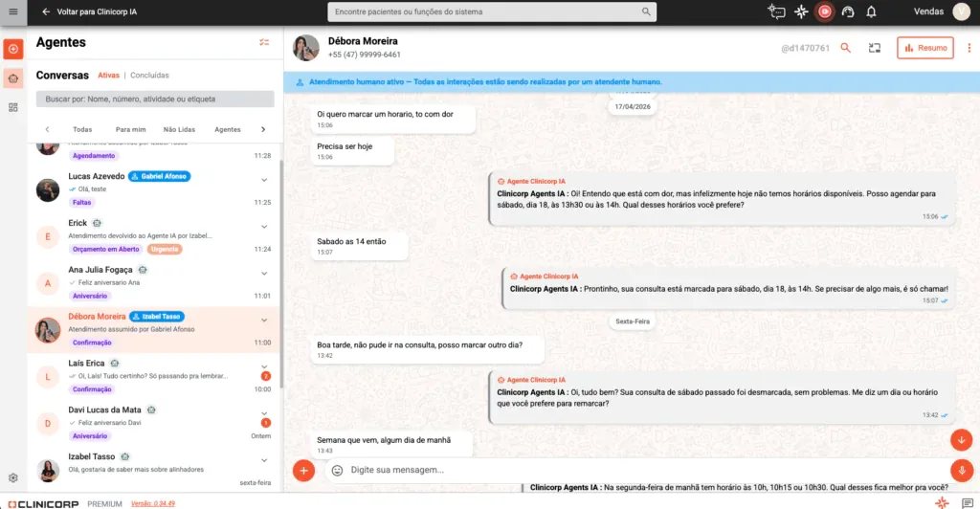Click the Agendamento tag
This screenshot has width=980, height=509.
click(94, 156)
